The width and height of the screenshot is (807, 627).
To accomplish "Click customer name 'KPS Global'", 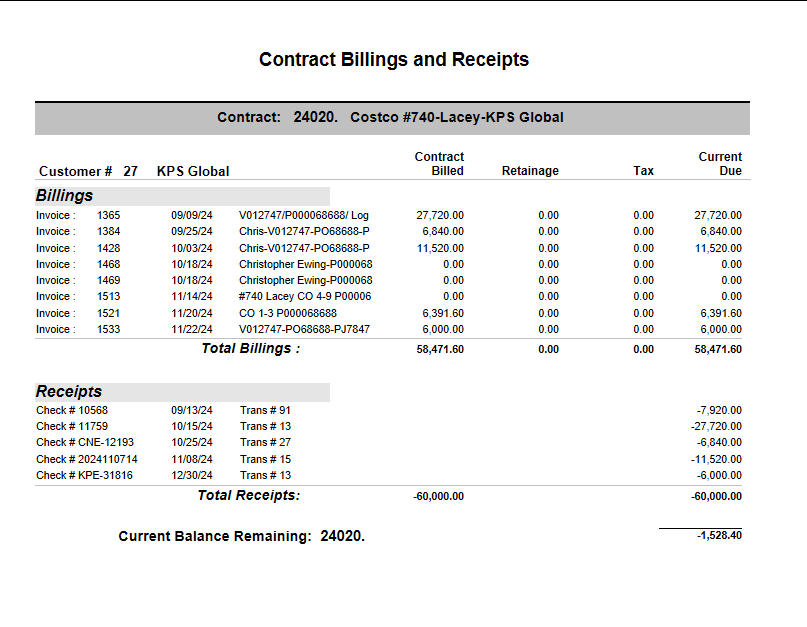I will pyautogui.click(x=193, y=171).
